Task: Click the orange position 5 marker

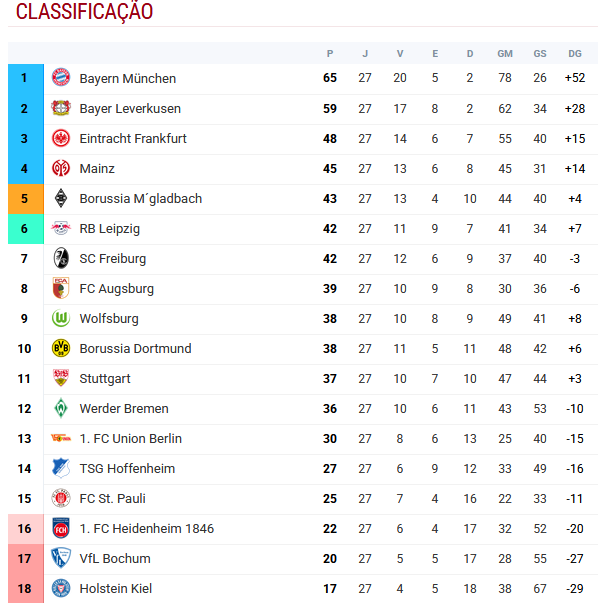Action: point(26,199)
